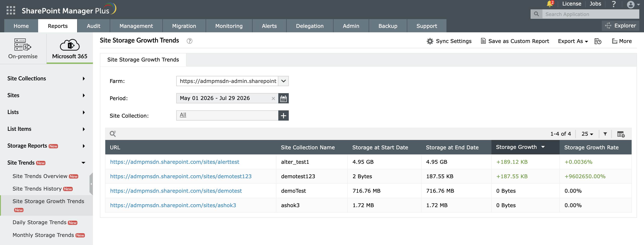Open the sites/demotest URL link
Screen dimensions: 644x245
point(176,191)
